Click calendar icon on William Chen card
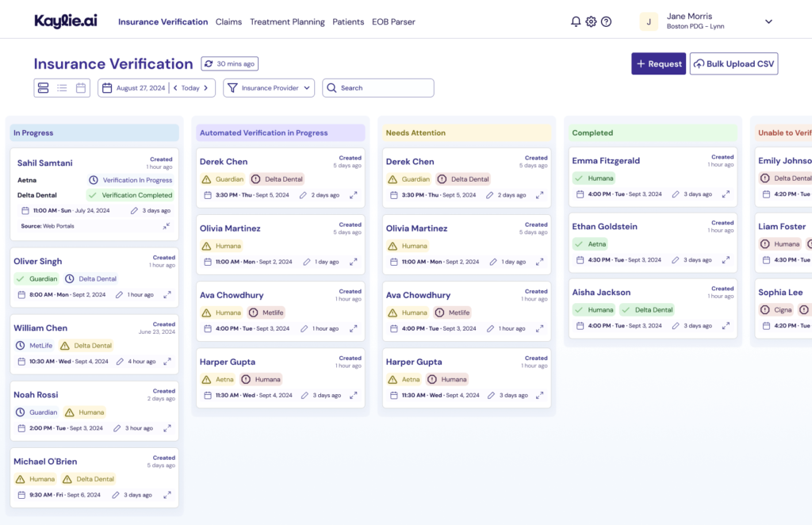The image size is (812, 525). tap(22, 362)
